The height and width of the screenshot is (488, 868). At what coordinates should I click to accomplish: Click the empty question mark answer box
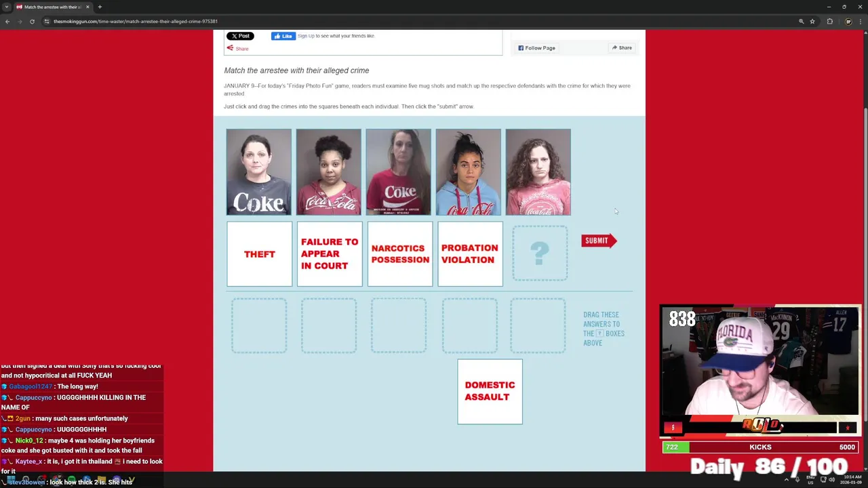point(540,253)
